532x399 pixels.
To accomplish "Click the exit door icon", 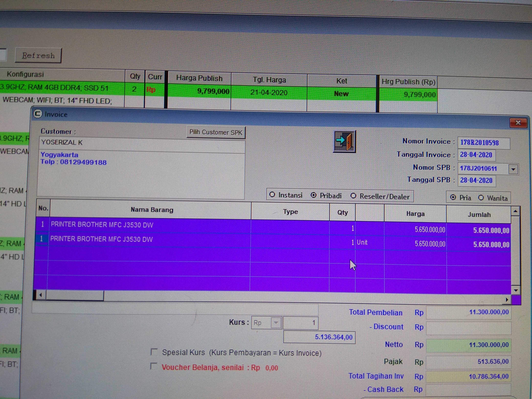I will point(344,141).
